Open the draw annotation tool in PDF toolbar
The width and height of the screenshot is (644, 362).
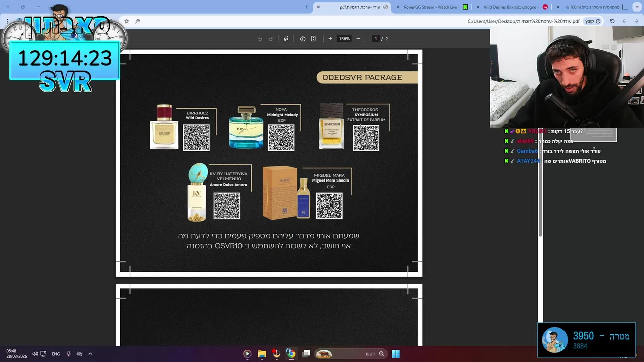(286, 39)
